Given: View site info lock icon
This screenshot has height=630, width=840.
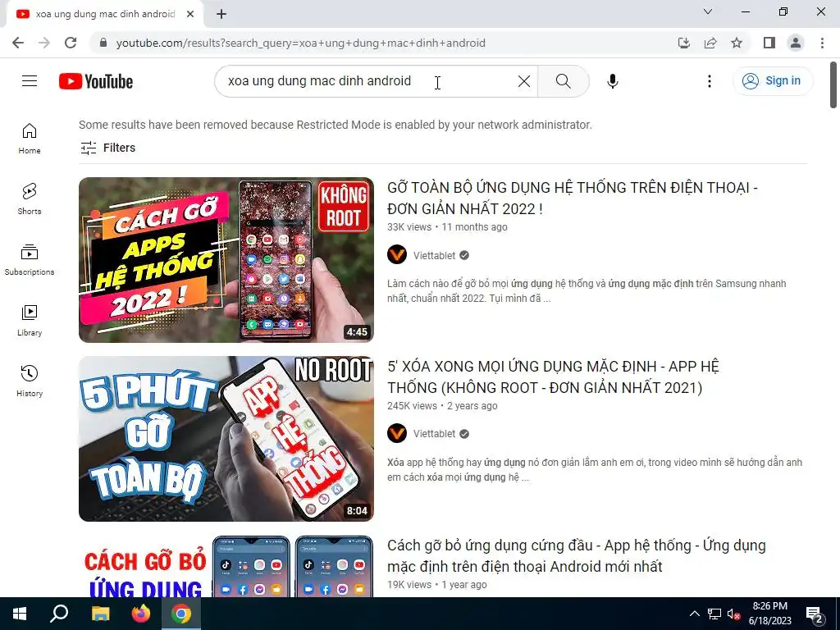Looking at the screenshot, I should (x=103, y=43).
